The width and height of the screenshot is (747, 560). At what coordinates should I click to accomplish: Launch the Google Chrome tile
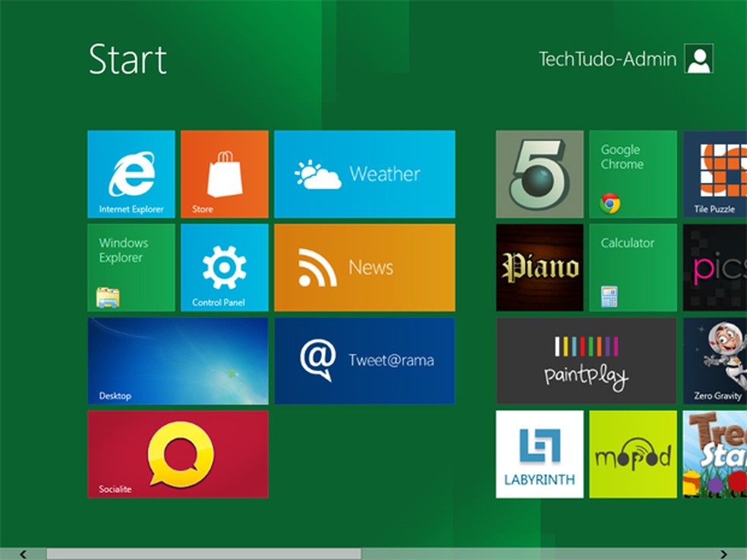pyautogui.click(x=632, y=174)
